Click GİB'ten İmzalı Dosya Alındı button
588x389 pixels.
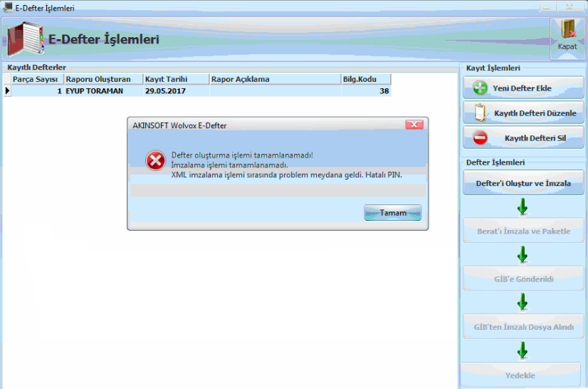coord(523,327)
